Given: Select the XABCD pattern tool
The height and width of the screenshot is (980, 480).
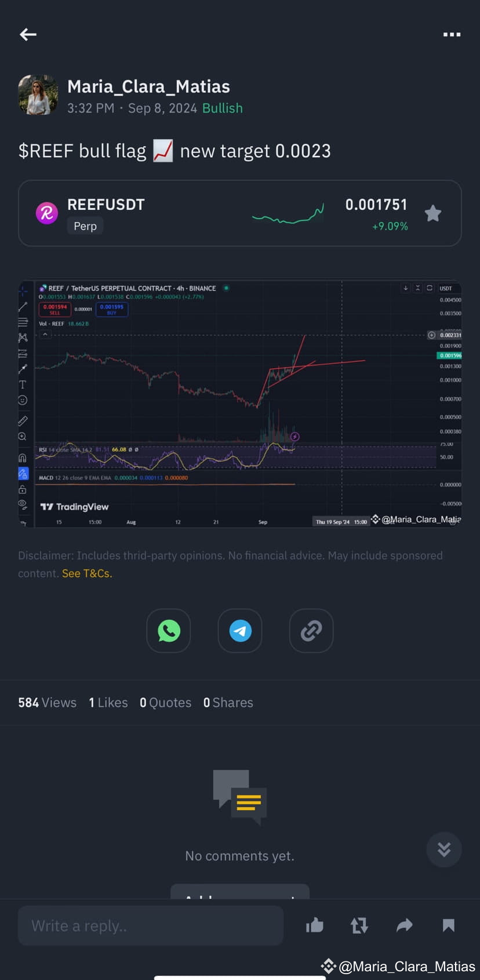Looking at the screenshot, I should click(23, 337).
